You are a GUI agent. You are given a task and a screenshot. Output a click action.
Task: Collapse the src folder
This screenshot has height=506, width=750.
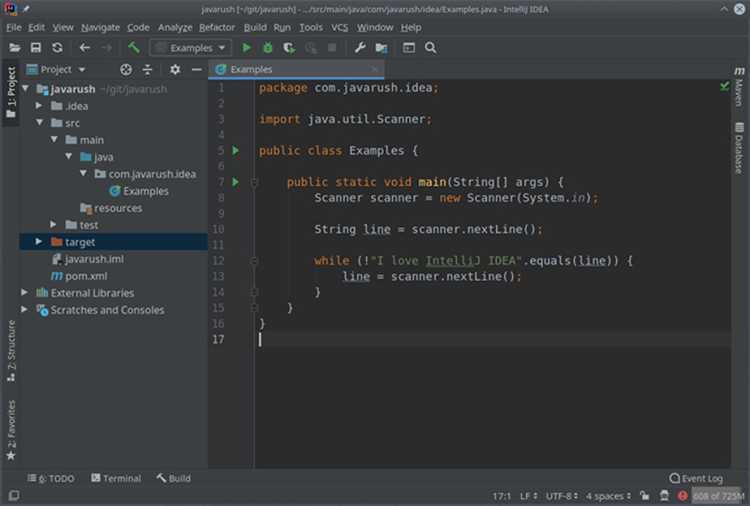click(x=40, y=122)
